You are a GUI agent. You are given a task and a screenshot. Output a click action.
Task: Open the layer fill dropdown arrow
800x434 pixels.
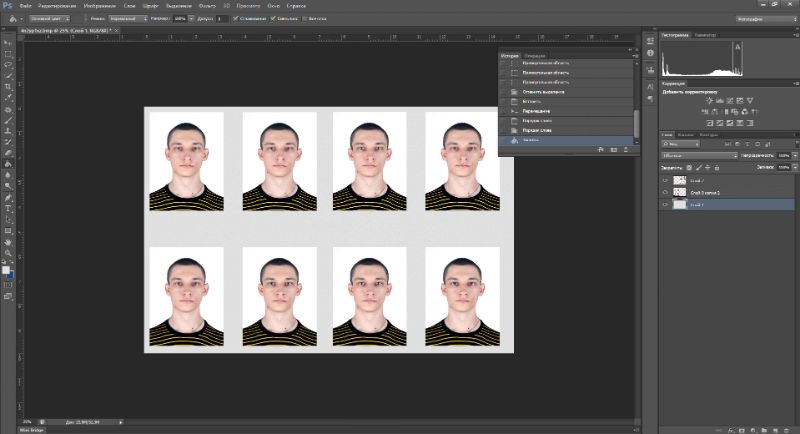[x=794, y=167]
